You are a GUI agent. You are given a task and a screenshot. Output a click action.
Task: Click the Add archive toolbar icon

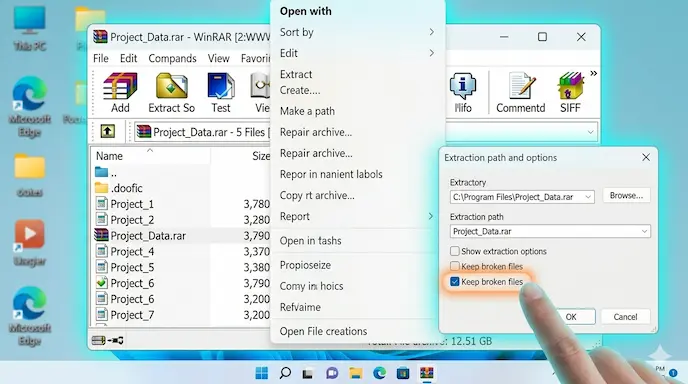click(120, 93)
